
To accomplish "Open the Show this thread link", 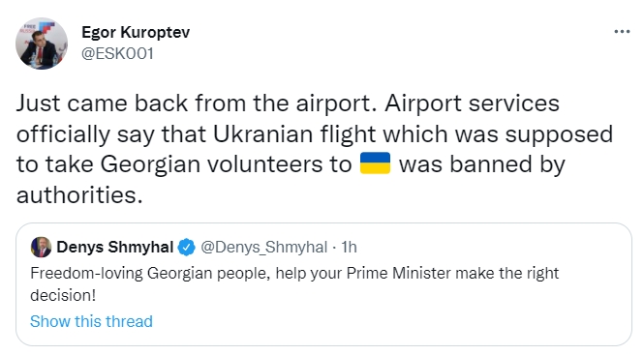I will coord(91,321).
